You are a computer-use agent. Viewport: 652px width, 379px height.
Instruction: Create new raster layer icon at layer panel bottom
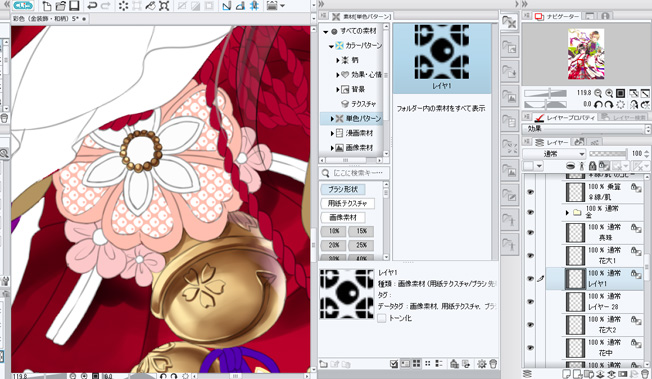click(x=566, y=374)
